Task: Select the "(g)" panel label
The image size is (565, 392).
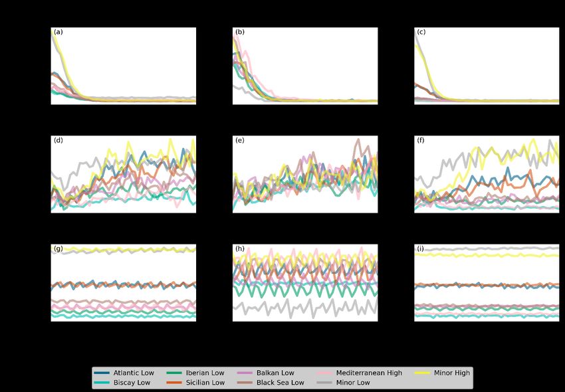Action: click(58, 249)
